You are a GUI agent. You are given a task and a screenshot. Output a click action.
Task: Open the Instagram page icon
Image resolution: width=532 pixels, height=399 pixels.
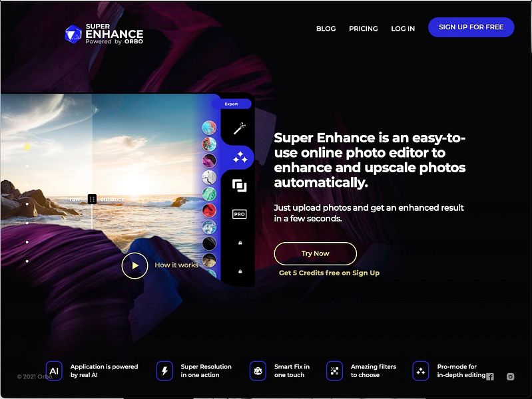coord(510,376)
